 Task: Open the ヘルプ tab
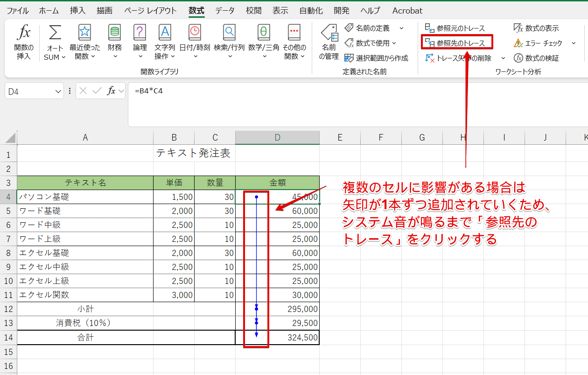coord(371,10)
